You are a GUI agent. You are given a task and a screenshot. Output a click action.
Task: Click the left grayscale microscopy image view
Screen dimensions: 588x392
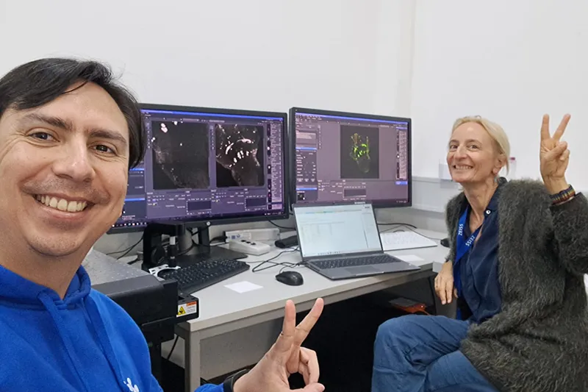(x=180, y=154)
